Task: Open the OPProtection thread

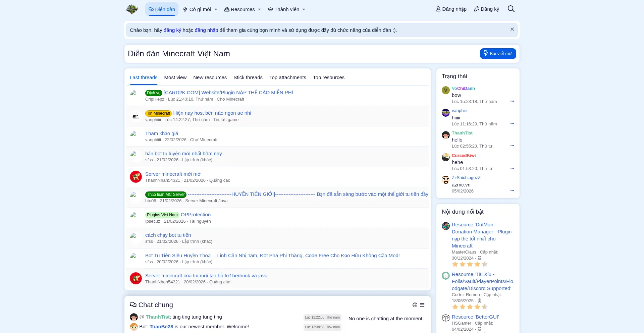Action: [196, 215]
